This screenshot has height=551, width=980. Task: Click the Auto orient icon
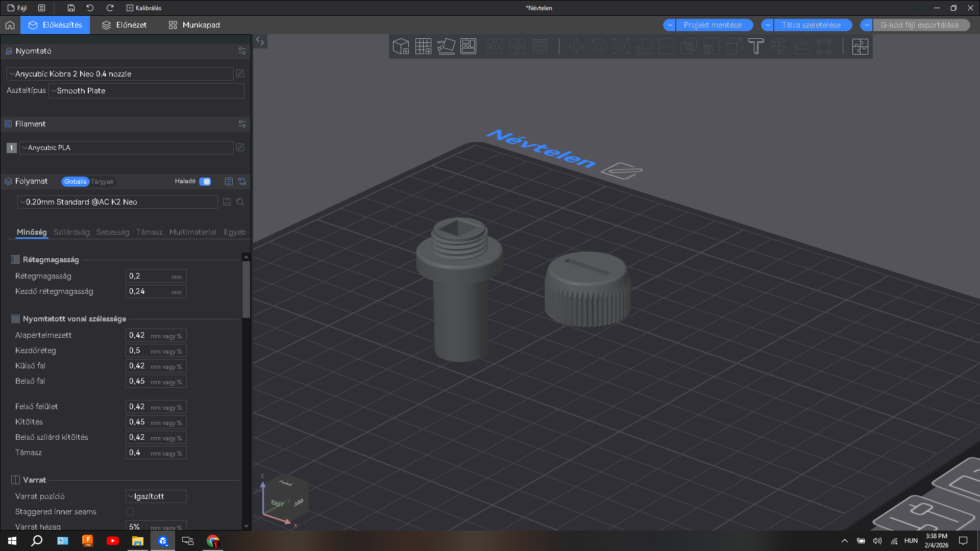pos(446,46)
